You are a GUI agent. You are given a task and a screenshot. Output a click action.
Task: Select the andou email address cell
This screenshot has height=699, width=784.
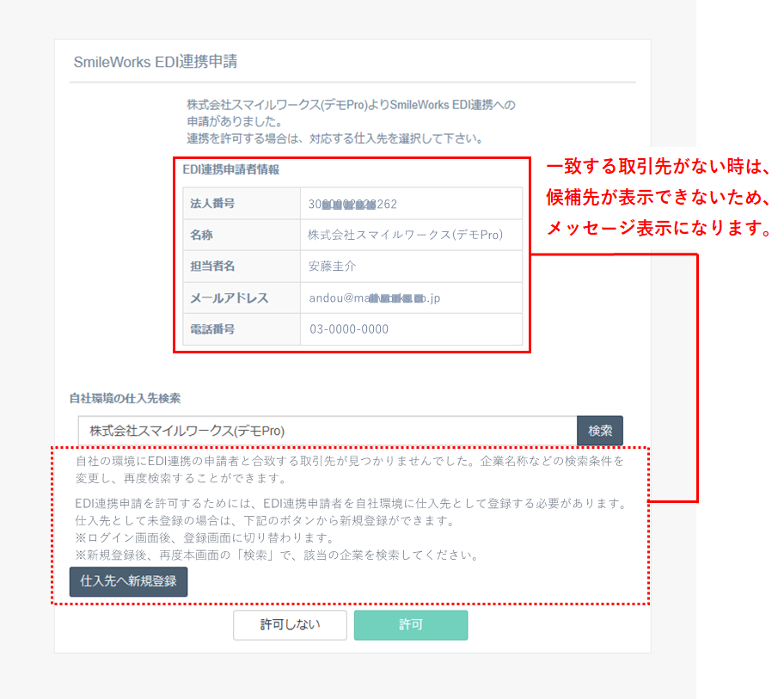click(411, 298)
